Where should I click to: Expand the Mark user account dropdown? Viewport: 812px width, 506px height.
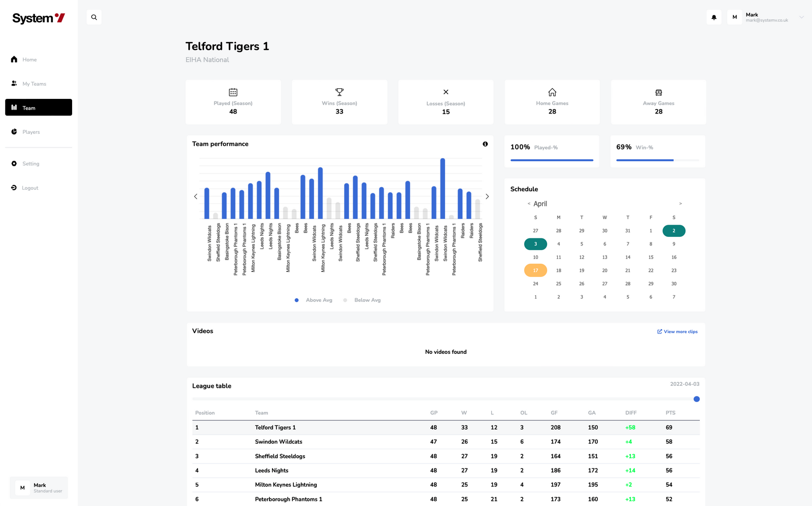(801, 17)
